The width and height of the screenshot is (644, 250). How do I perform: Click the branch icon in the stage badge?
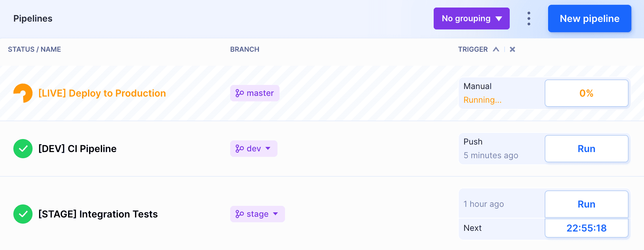(x=239, y=214)
